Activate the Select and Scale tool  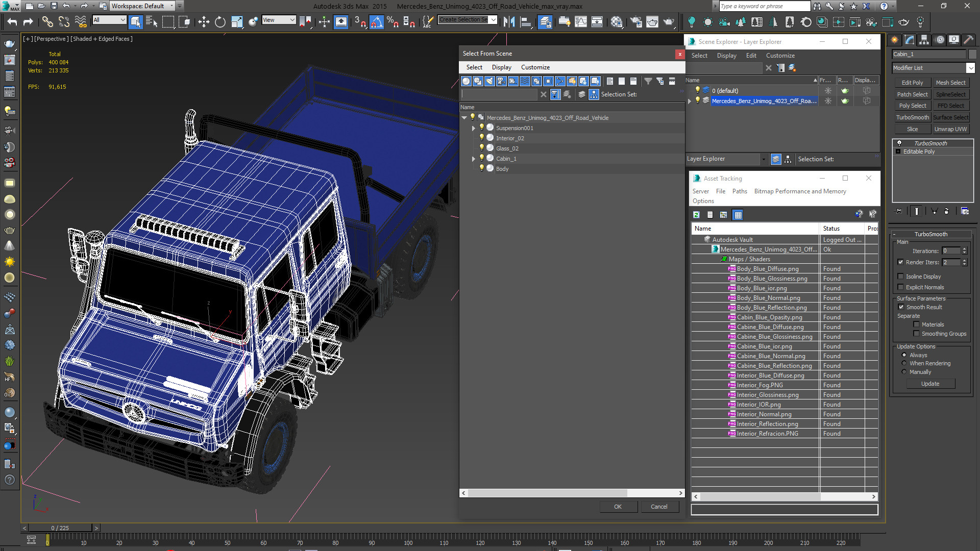click(236, 21)
